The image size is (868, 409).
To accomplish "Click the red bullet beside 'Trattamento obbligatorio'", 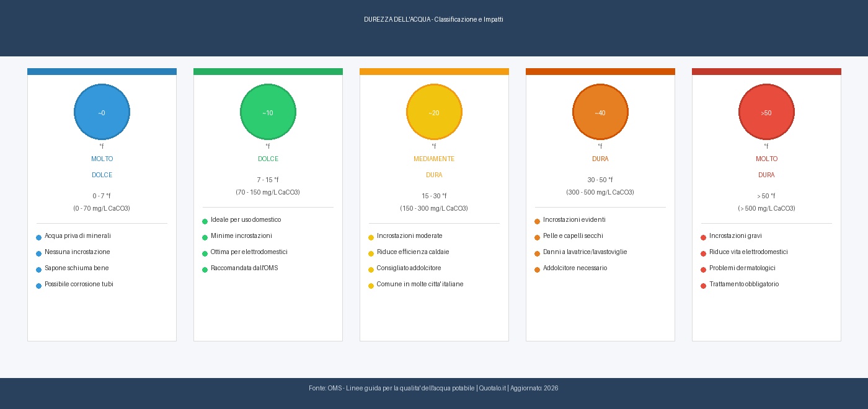I will (703, 286).
